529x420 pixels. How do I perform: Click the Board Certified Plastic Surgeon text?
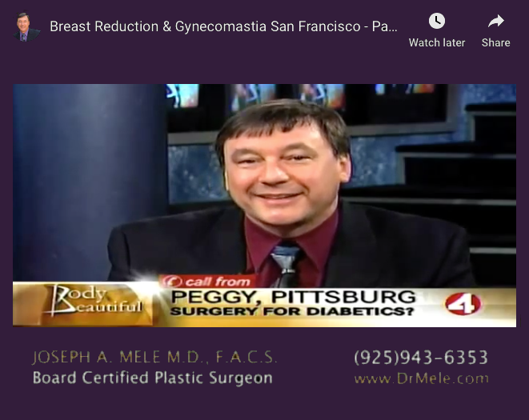click(x=153, y=378)
